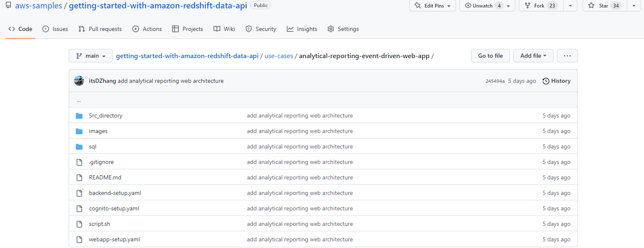The height and width of the screenshot is (248, 644).
Task: Open the README.md file name
Action: (105, 177)
